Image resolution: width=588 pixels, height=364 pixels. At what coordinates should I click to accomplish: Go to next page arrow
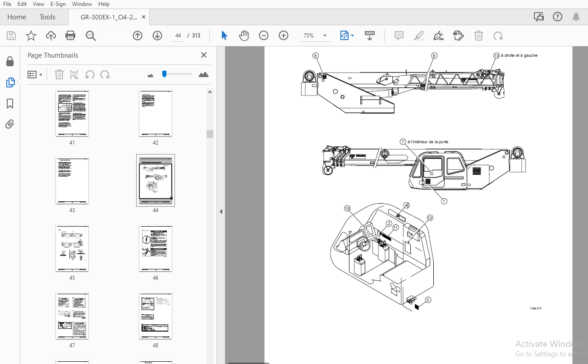[x=157, y=36]
